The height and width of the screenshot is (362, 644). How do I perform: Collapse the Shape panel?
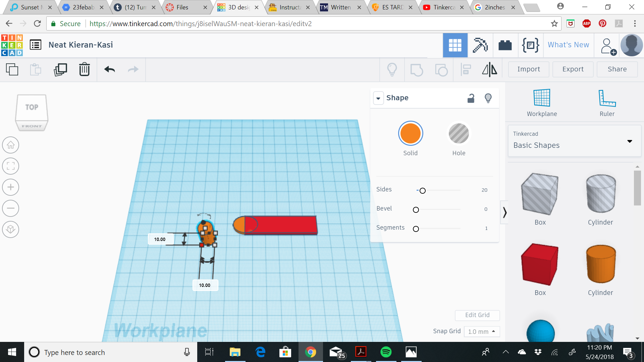tap(378, 98)
